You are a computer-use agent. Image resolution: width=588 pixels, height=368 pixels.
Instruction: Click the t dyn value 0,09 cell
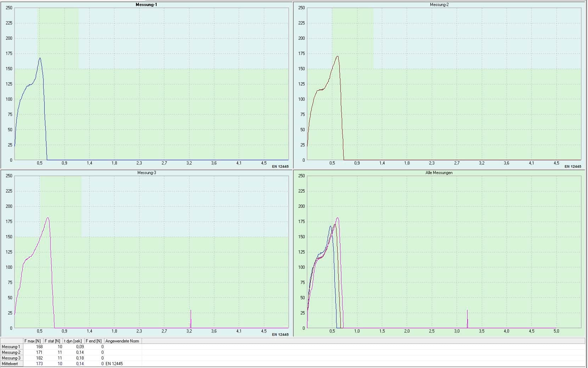point(80,347)
